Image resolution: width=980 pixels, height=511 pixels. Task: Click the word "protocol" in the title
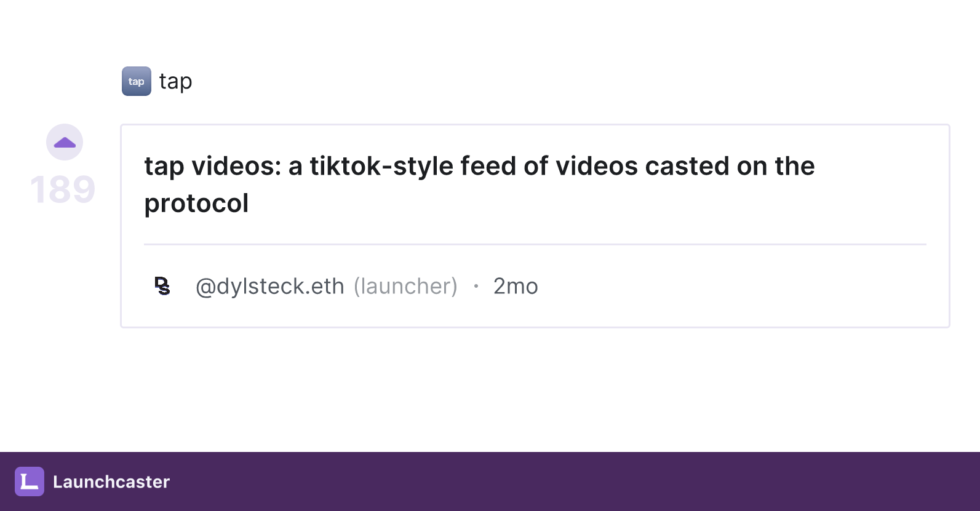point(197,204)
